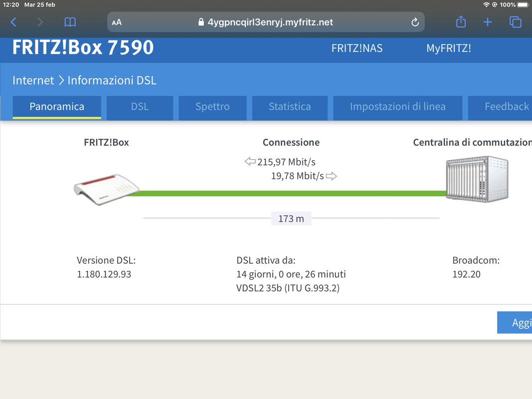Switch to Impostazioni di linea tab

398,108
